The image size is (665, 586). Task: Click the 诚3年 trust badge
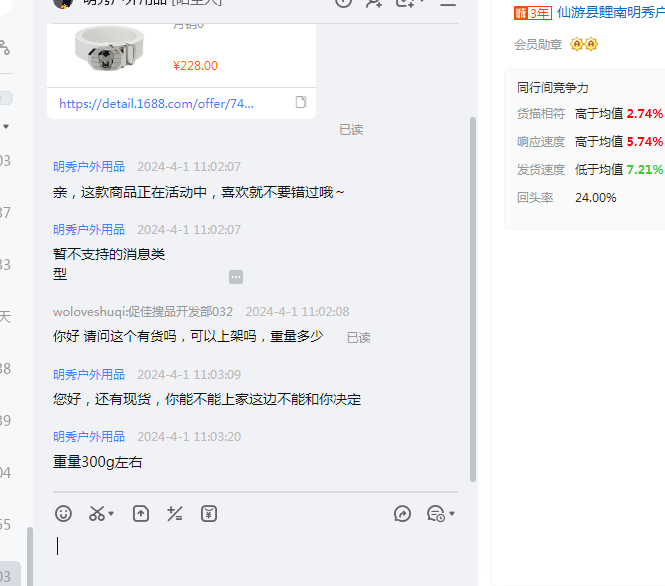click(533, 13)
